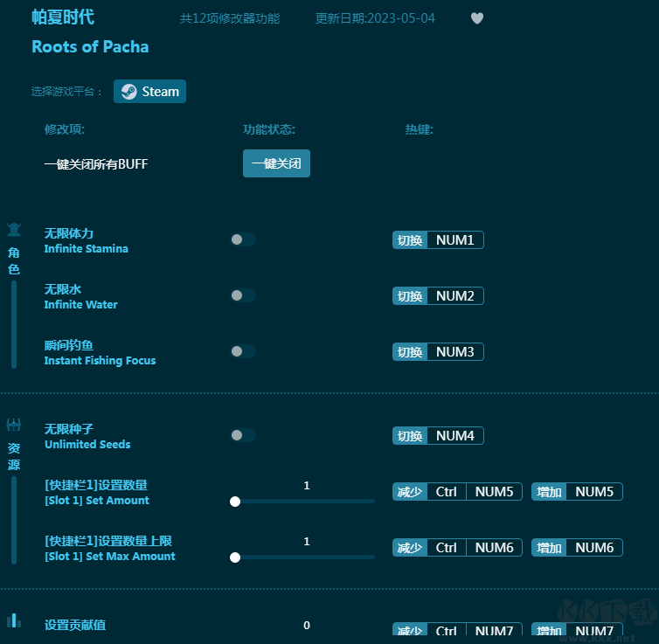
Task: Click the Slot 1 Set Amount slider
Action: (304, 502)
